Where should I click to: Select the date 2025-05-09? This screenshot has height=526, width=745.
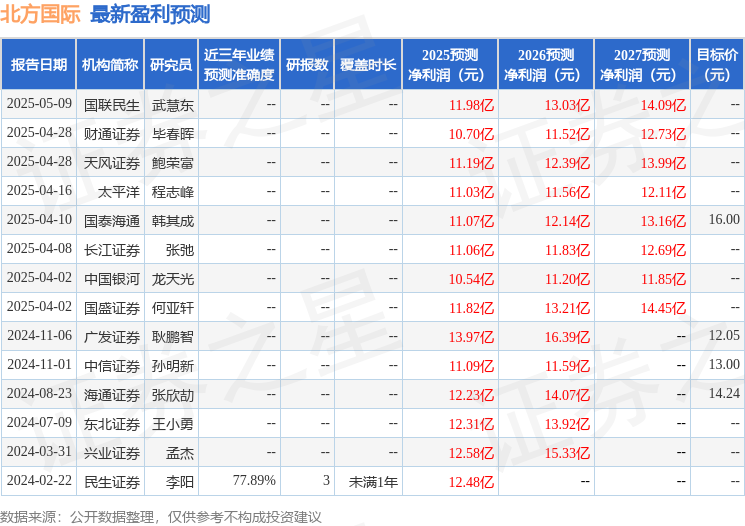point(39,104)
